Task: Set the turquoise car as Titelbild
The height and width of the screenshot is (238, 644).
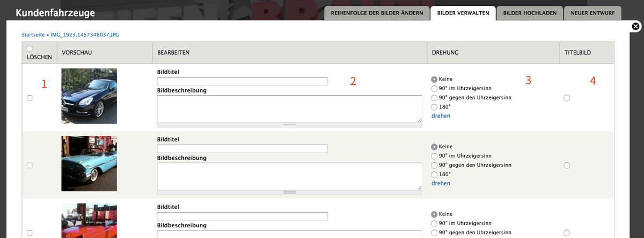Action: [x=567, y=165]
